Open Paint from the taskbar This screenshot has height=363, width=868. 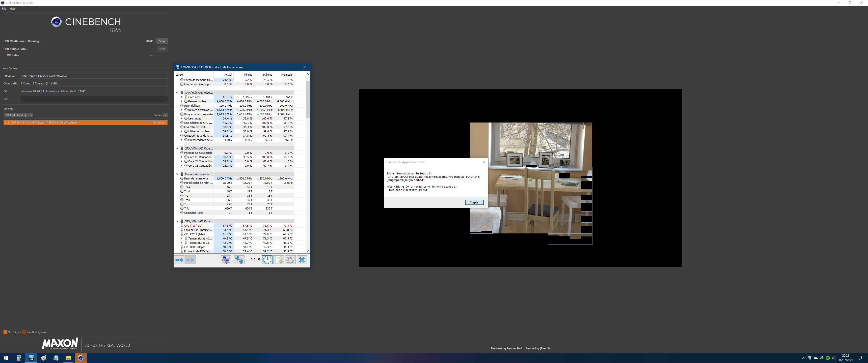(43, 358)
